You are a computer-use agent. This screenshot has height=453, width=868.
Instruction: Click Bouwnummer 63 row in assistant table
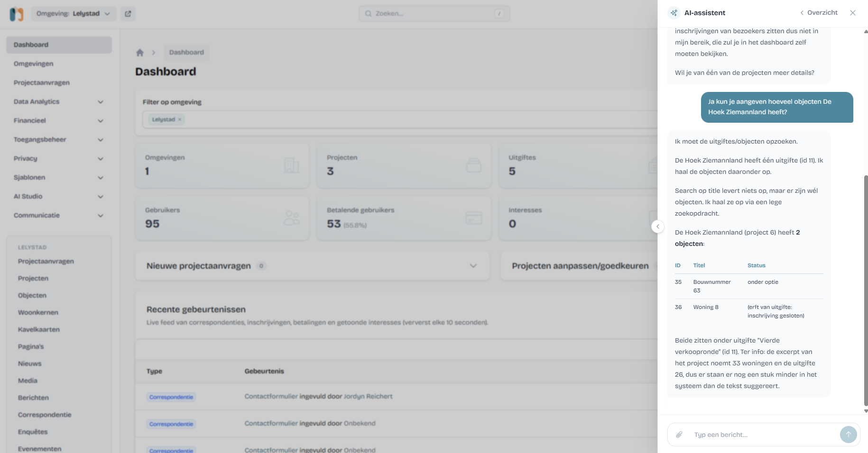click(749, 286)
